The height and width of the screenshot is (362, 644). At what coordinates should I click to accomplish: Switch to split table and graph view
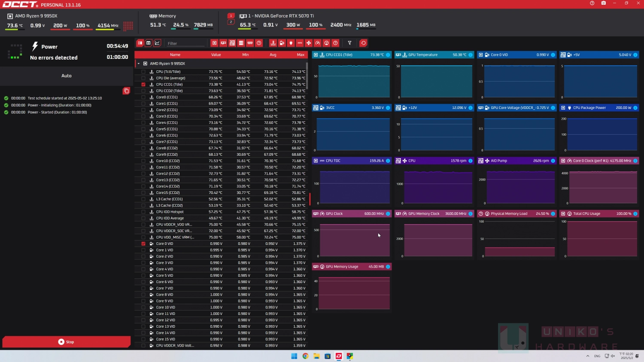[x=140, y=43]
